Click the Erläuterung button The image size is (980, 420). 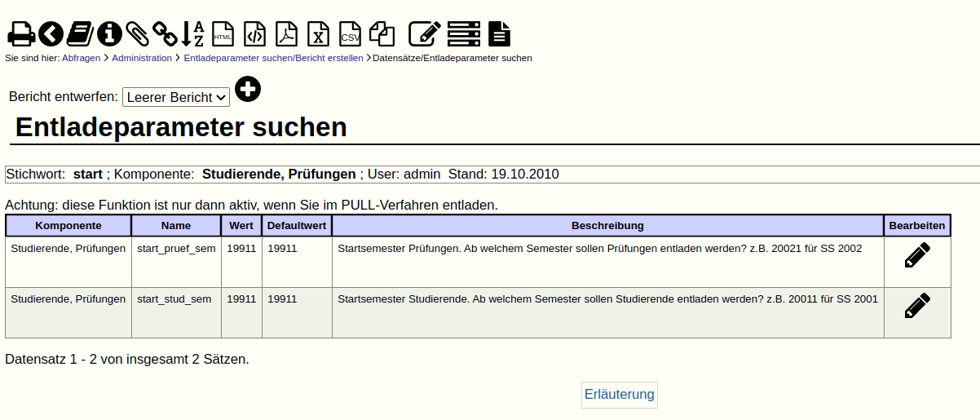619,395
